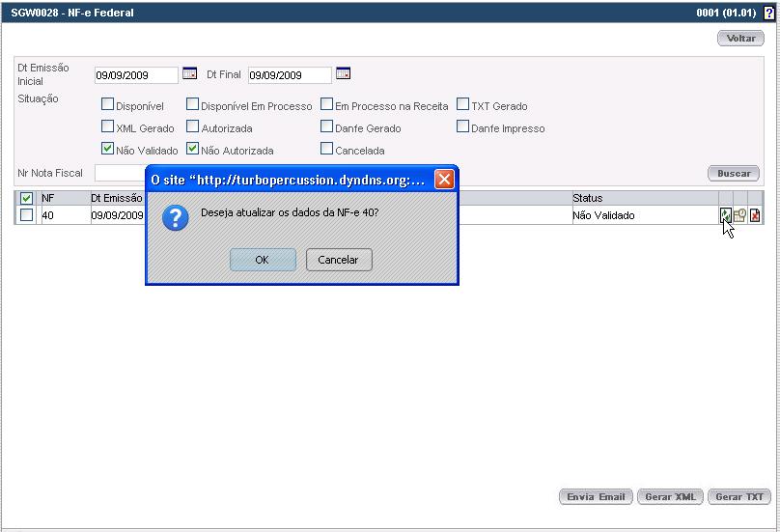This screenshot has width=780, height=532.
Task: Click the Gerar XML button
Action: tap(670, 497)
